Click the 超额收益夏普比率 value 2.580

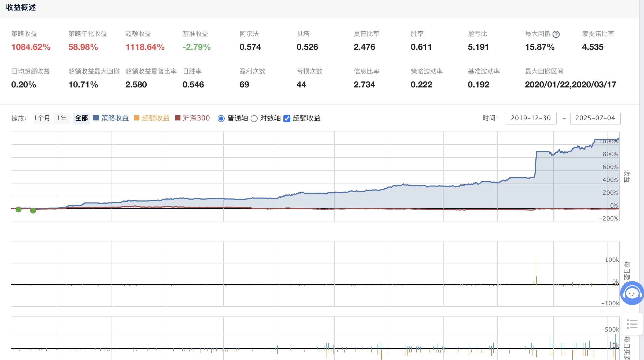point(136,85)
